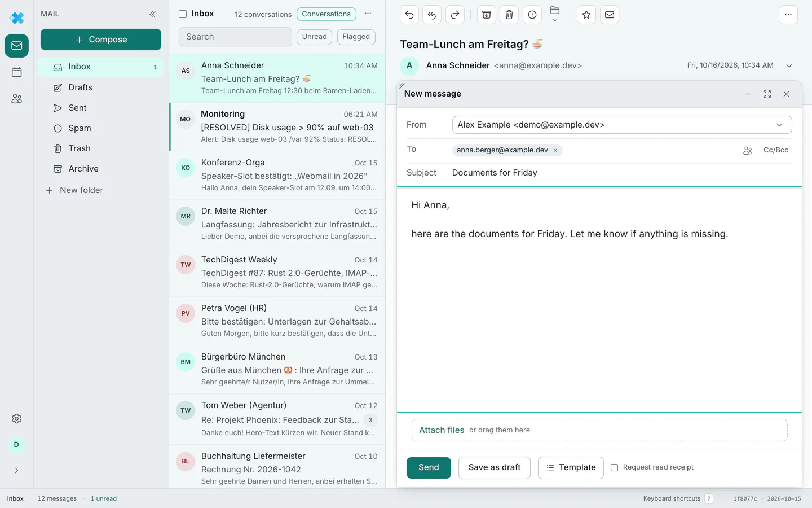This screenshot has width=812, height=508.
Task: Click the Attach files link
Action: click(442, 430)
